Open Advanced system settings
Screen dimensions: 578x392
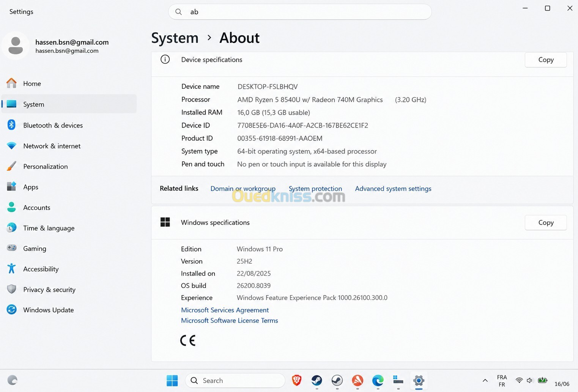[x=393, y=189]
